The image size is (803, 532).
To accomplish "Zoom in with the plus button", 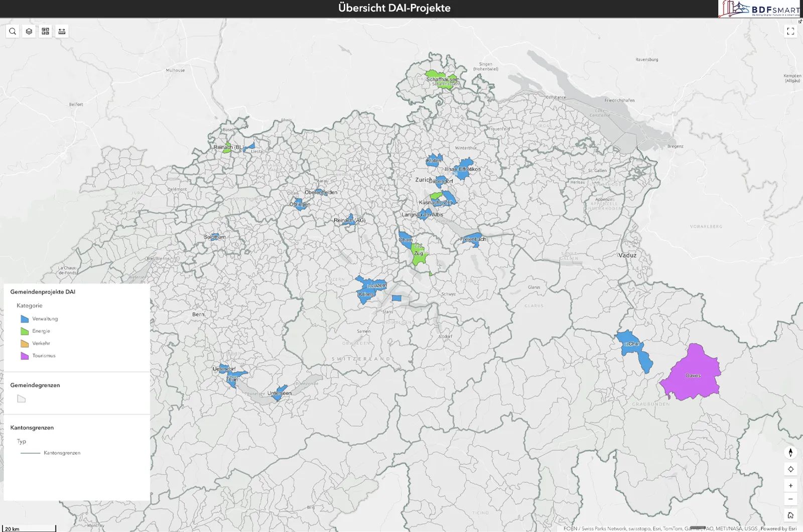I will point(790,485).
